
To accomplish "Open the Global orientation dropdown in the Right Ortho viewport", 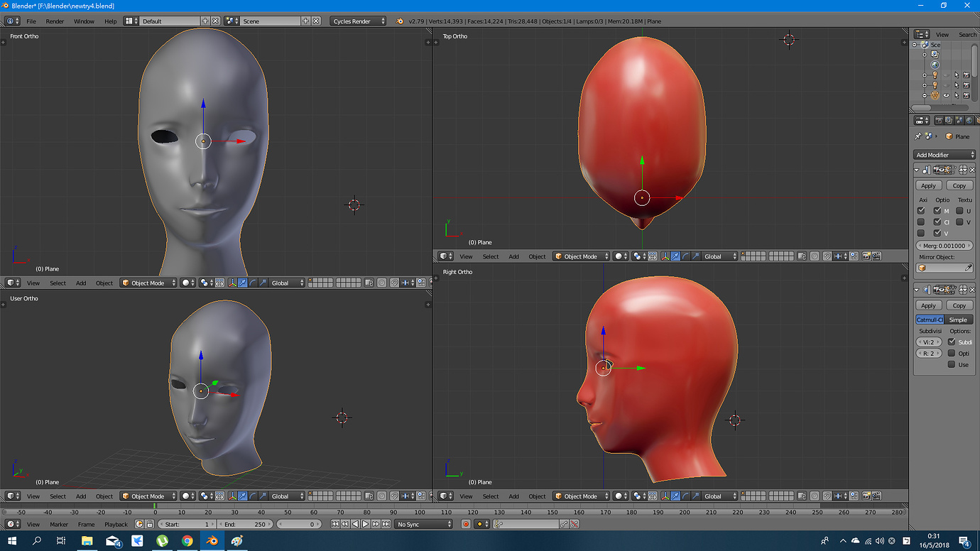I will point(720,496).
